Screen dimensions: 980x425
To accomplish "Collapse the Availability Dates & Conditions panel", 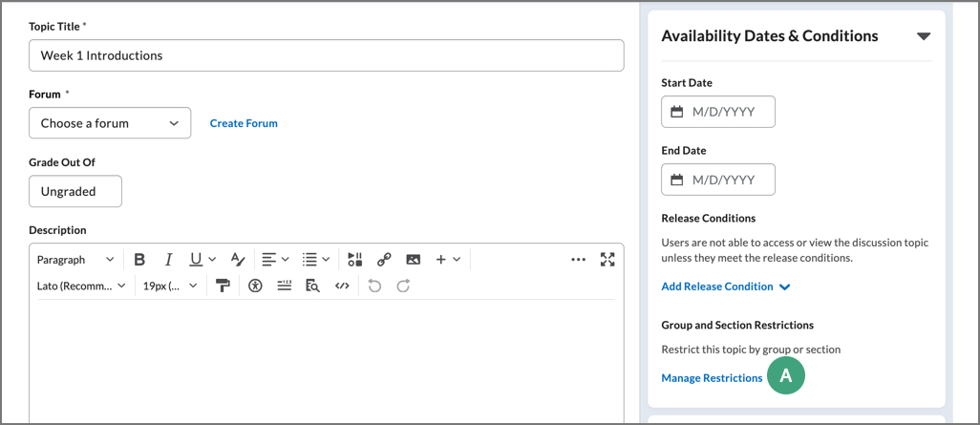I will 923,36.
